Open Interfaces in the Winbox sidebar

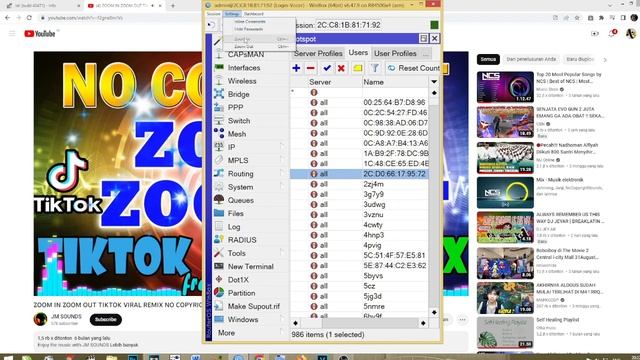pyautogui.click(x=244, y=68)
